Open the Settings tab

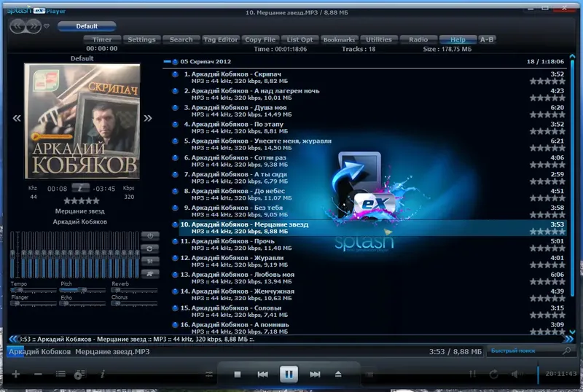(141, 39)
